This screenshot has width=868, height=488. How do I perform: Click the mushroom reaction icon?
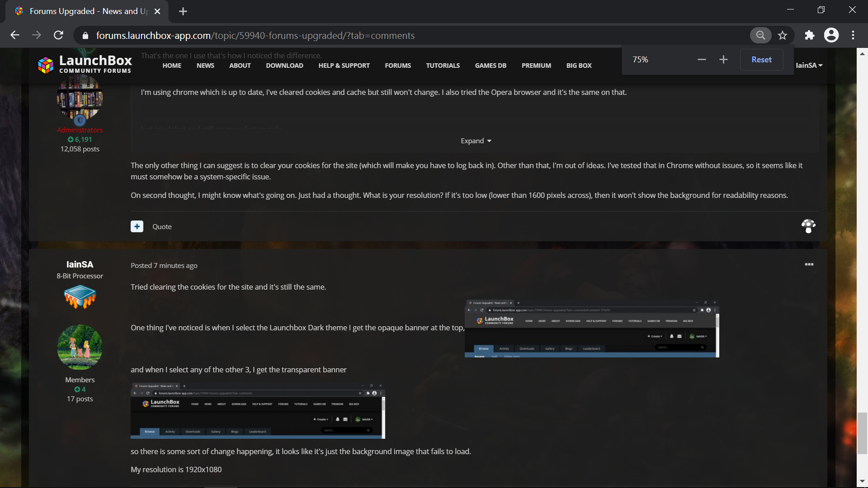[808, 226]
